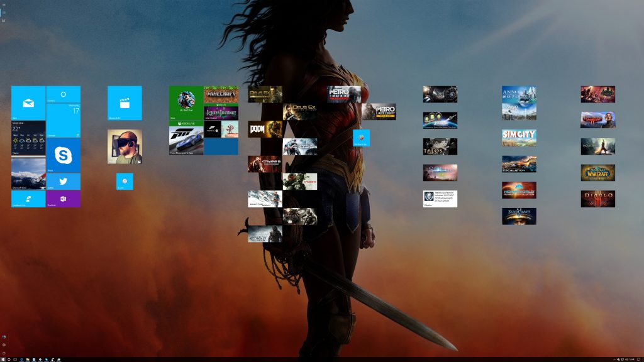
Task: Switch to the All apps view
Action: (x=4, y=21)
